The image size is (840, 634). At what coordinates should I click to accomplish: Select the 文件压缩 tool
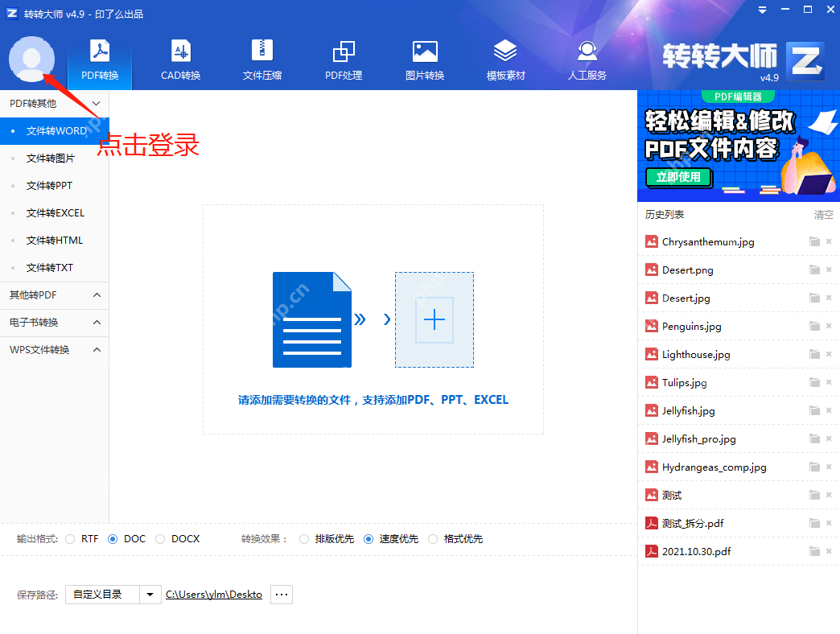click(x=261, y=58)
